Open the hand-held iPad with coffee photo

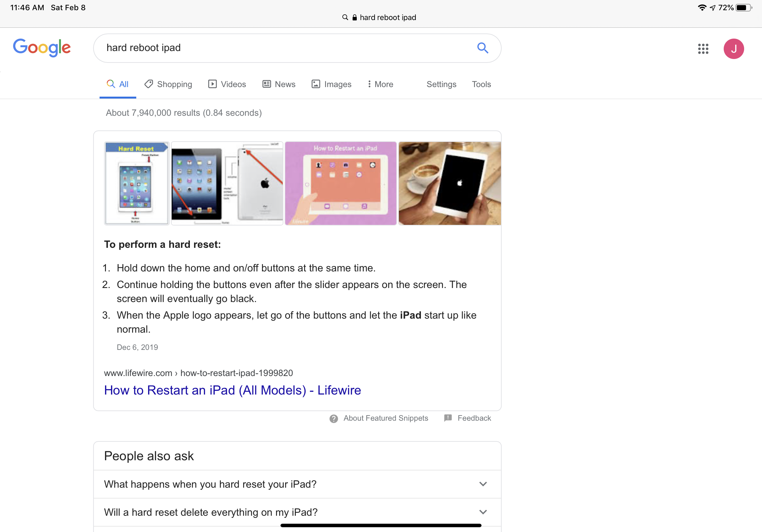[x=450, y=183]
